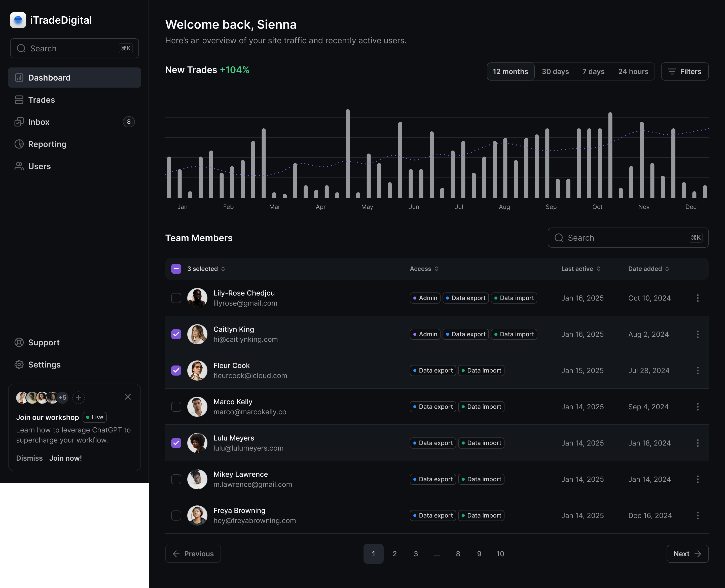Select Marco Kelly's checkbox
Viewport: 725px width, 588px height.
tap(176, 407)
